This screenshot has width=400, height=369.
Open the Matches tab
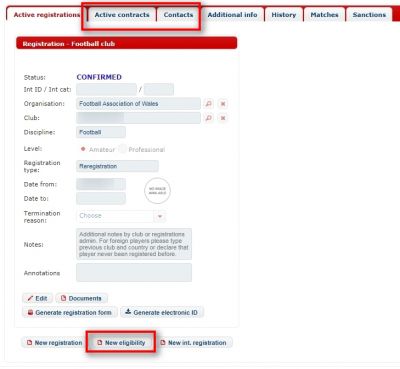(324, 15)
